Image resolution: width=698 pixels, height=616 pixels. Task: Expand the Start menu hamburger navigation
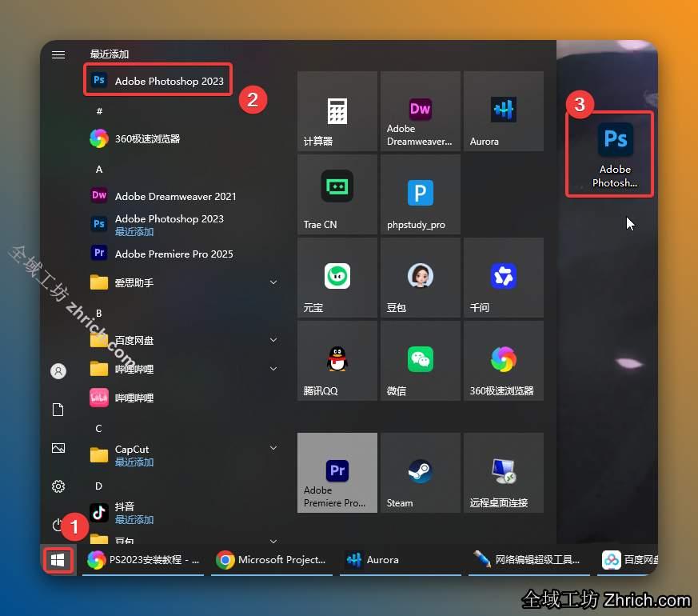coord(58,54)
